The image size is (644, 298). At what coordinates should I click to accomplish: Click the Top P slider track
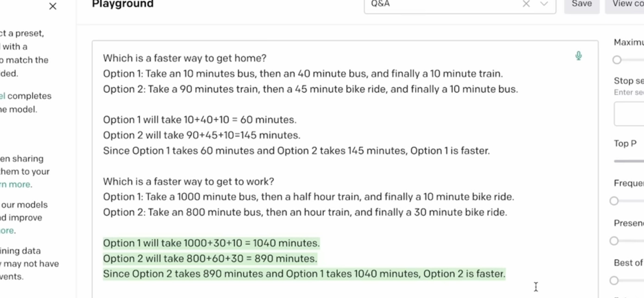[629, 161]
